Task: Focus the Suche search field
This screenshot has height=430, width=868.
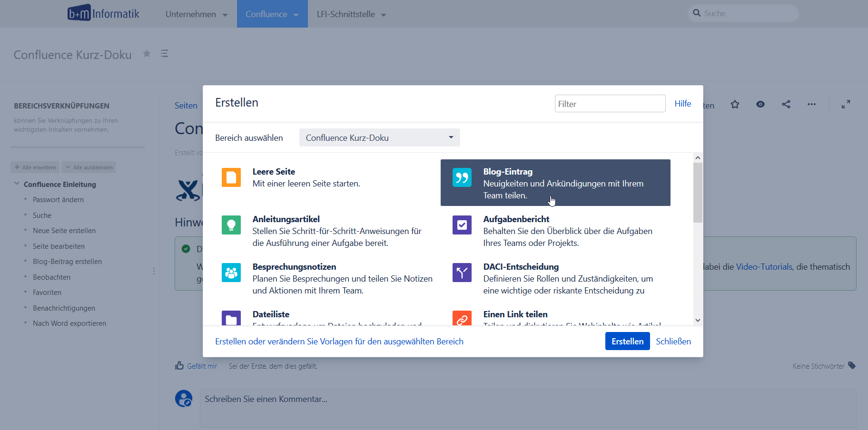Action: tap(743, 13)
